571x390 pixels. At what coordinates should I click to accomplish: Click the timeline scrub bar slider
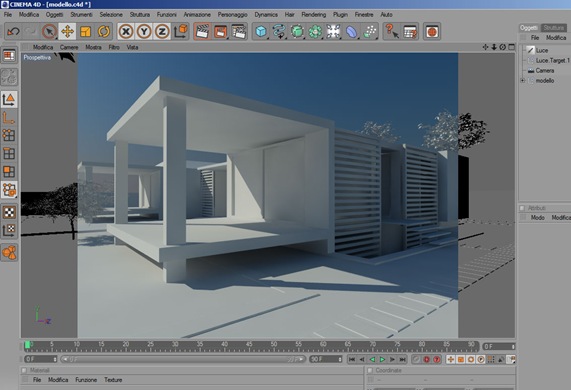(183, 359)
